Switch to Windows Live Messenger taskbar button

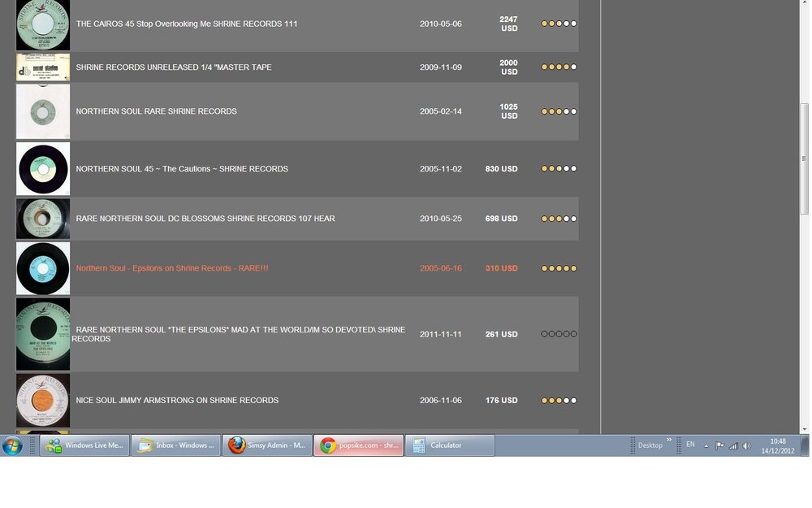84,445
